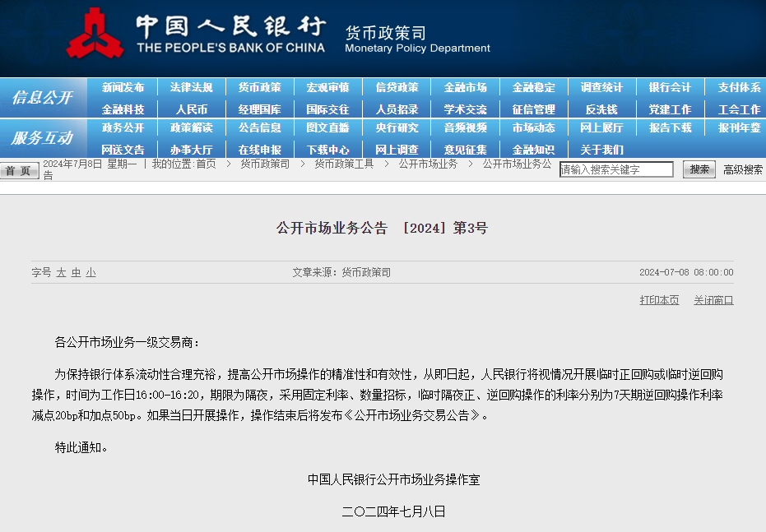Open the 货币政策 menu item
This screenshot has height=532, width=766.
(x=260, y=87)
